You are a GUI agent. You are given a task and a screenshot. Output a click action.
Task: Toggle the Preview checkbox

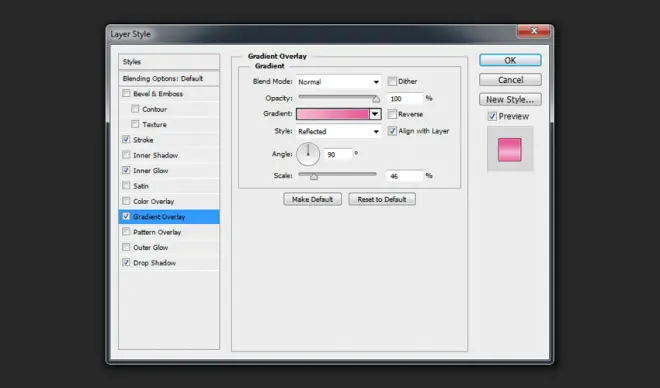[492, 116]
